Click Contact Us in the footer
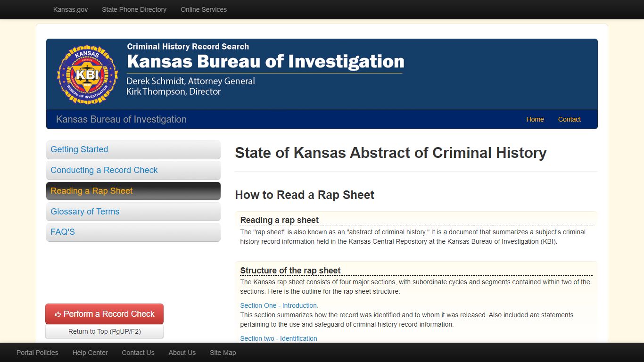The height and width of the screenshot is (362, 644). coord(138,353)
